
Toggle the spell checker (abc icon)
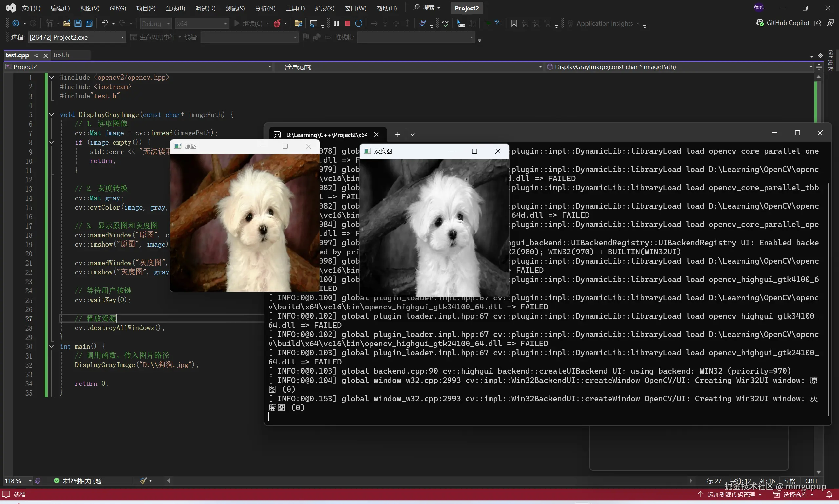445,23
